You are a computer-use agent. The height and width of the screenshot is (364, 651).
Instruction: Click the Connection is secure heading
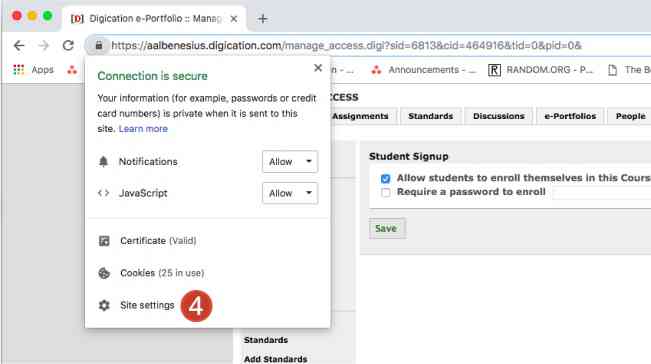(152, 76)
